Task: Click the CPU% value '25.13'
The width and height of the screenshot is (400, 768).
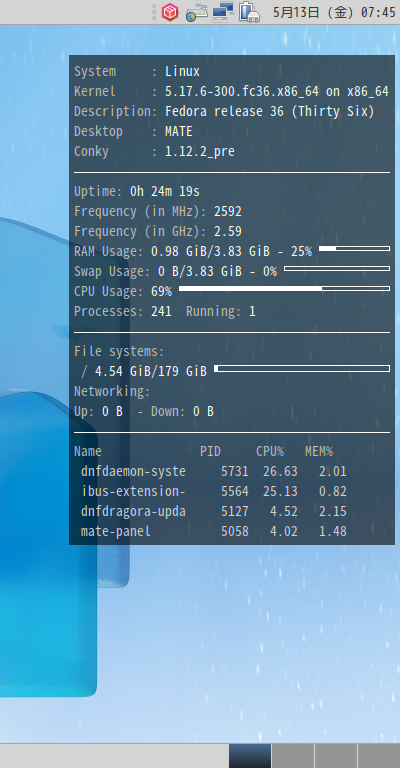Action: click(x=281, y=491)
